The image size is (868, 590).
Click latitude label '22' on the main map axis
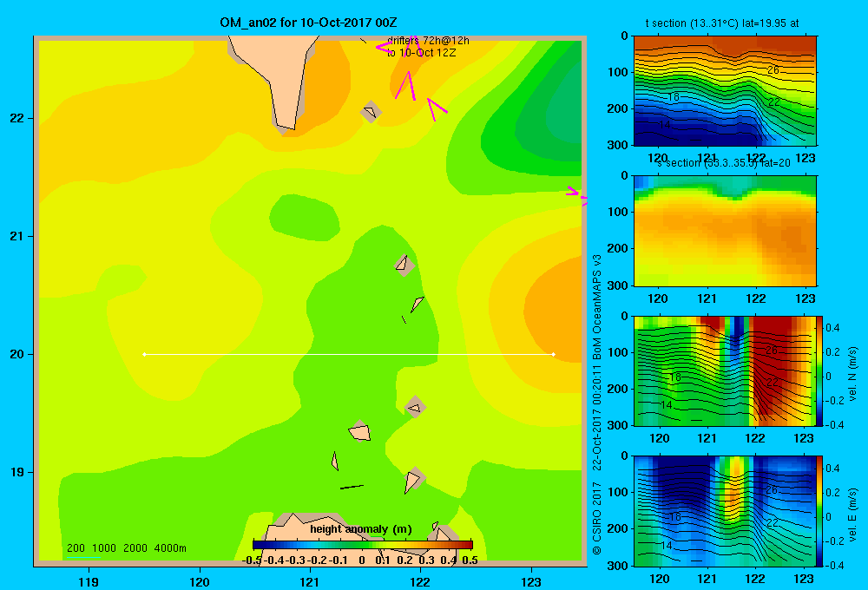(x=17, y=119)
